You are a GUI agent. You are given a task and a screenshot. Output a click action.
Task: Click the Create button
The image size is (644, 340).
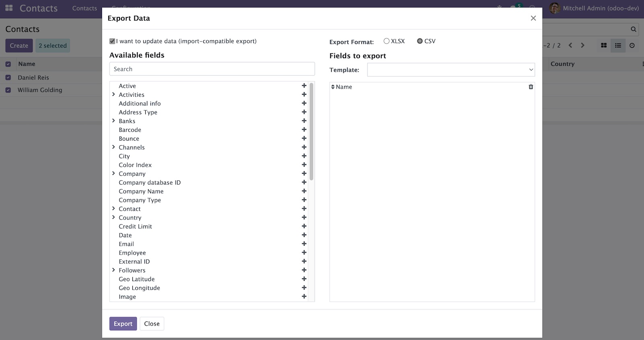pos(19,46)
